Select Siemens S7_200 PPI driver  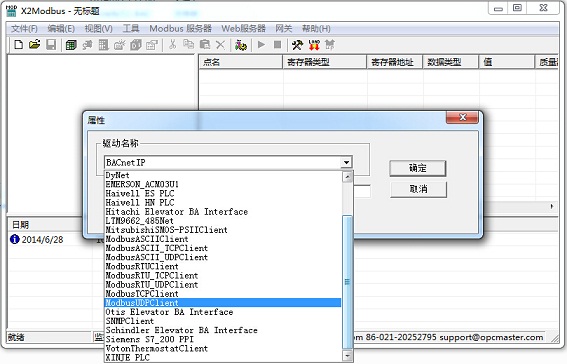tap(223, 339)
